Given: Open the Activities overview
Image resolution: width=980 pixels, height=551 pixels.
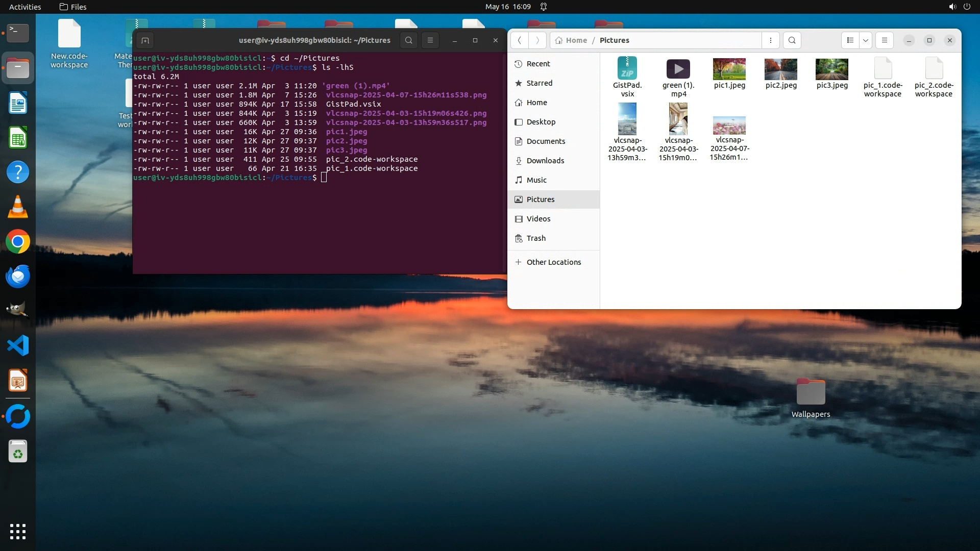Looking at the screenshot, I should coord(25,7).
